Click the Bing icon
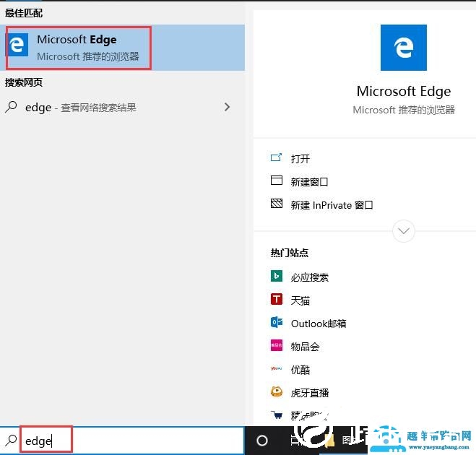476x455 pixels. point(276,276)
